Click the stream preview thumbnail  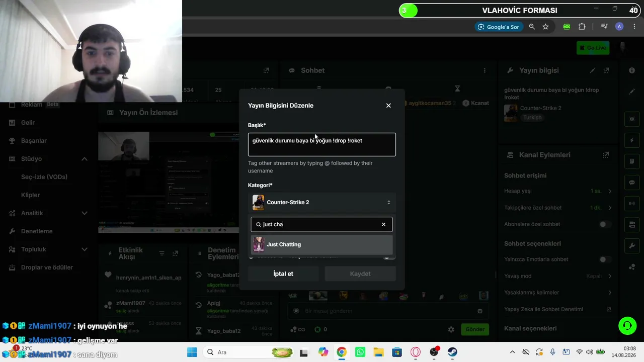(x=169, y=182)
